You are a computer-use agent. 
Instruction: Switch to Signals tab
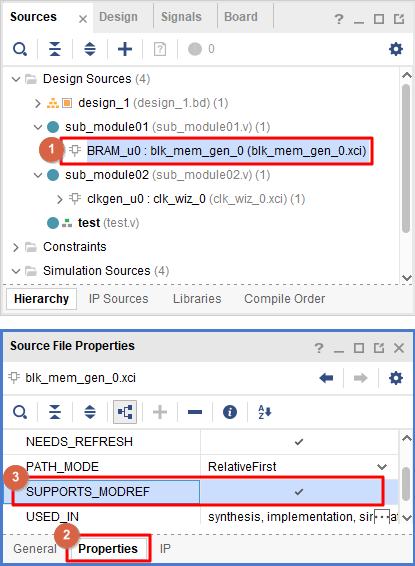click(181, 17)
